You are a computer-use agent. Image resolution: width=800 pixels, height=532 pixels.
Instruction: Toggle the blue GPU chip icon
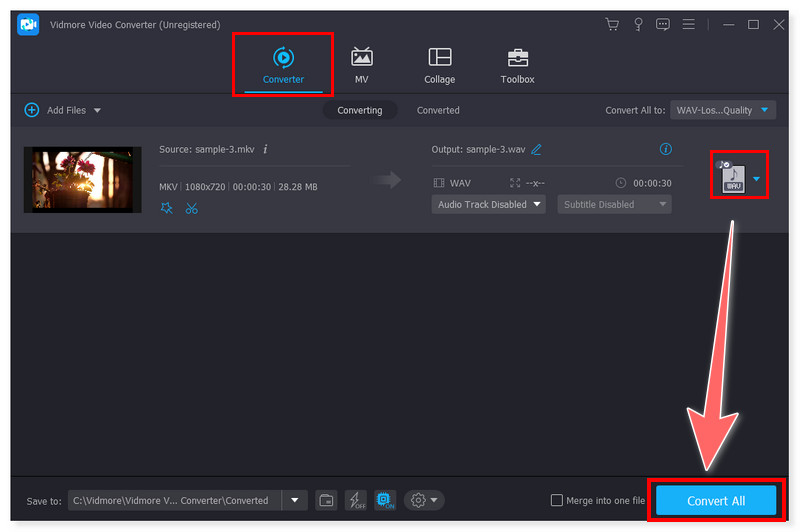[x=385, y=500]
